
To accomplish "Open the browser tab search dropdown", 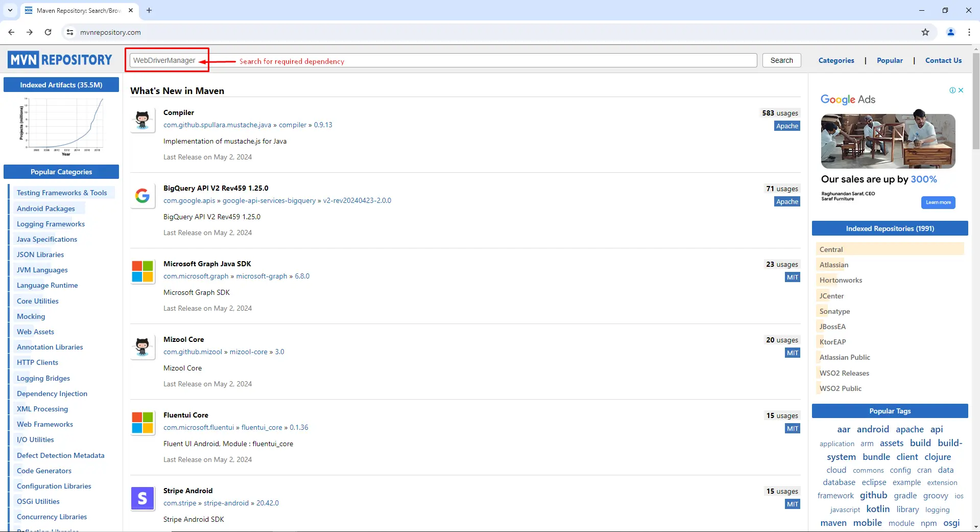I will pyautogui.click(x=10, y=10).
